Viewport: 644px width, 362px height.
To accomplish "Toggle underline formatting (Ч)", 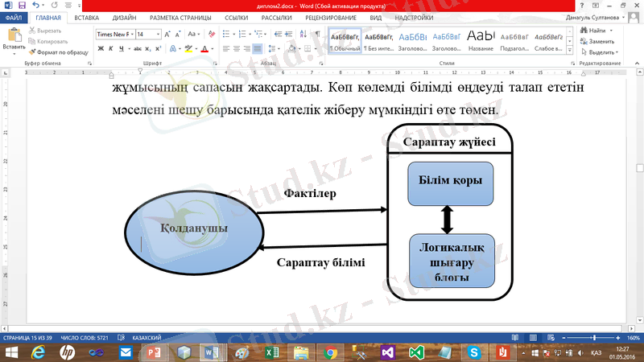I will click(x=121, y=48).
